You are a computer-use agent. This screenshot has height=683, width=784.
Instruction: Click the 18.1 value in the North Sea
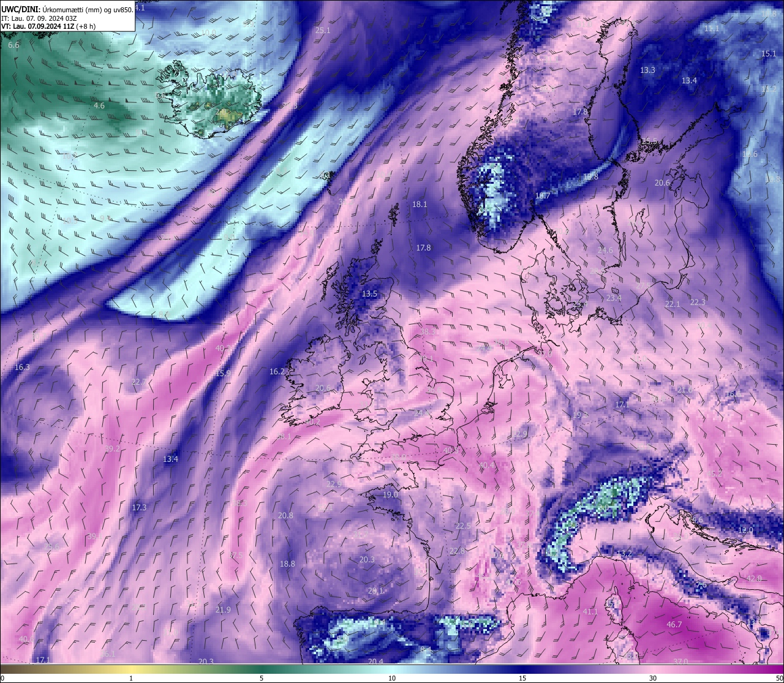[x=420, y=204]
